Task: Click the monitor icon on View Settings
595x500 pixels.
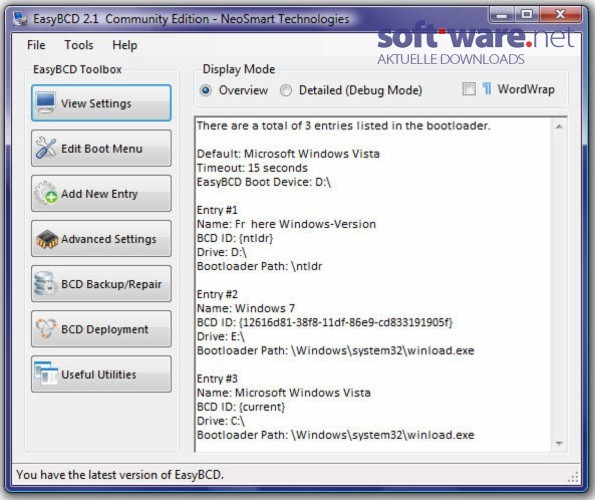Action: 46,102
